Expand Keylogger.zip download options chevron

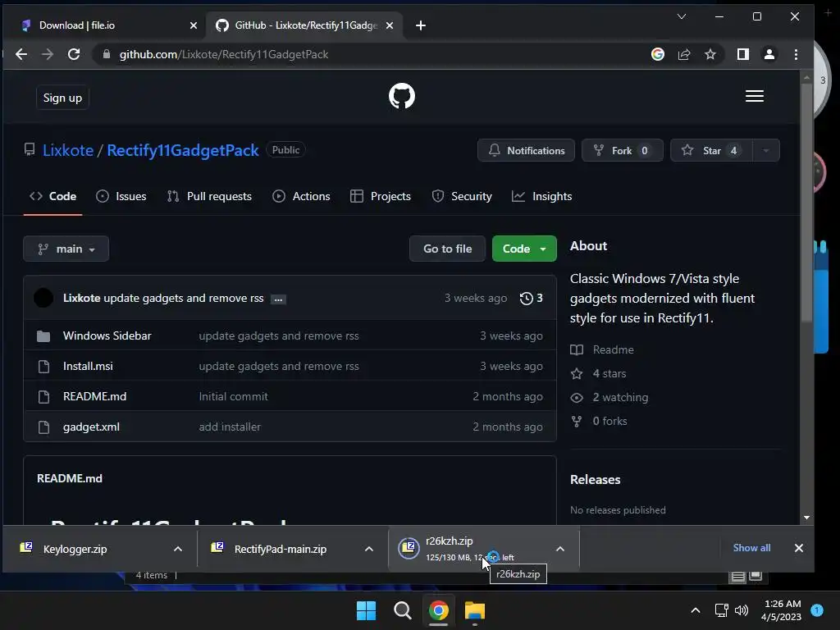click(178, 549)
